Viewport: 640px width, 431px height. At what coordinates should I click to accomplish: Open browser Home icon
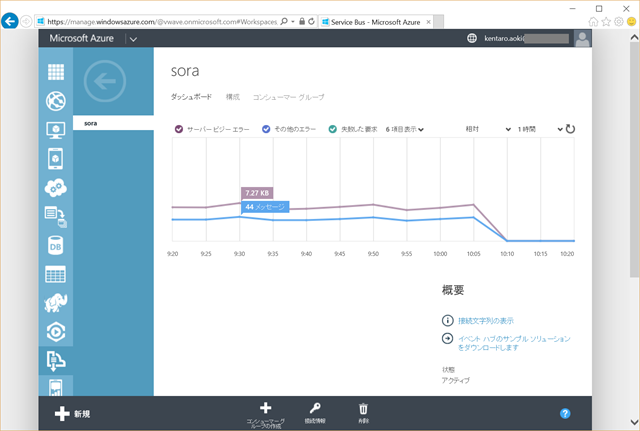[593, 22]
